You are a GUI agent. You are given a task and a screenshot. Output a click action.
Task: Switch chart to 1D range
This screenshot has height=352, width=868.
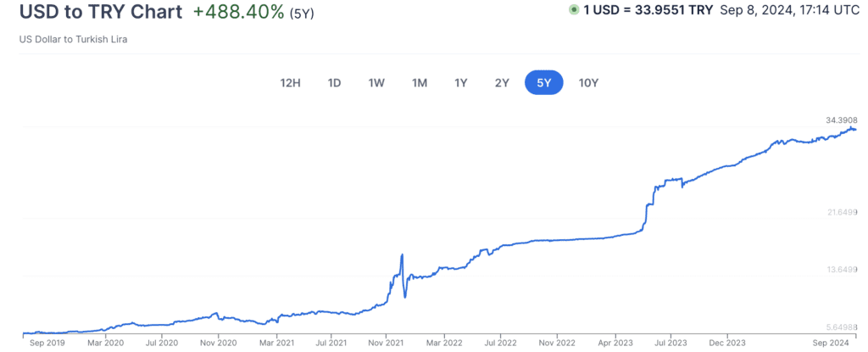pyautogui.click(x=334, y=82)
